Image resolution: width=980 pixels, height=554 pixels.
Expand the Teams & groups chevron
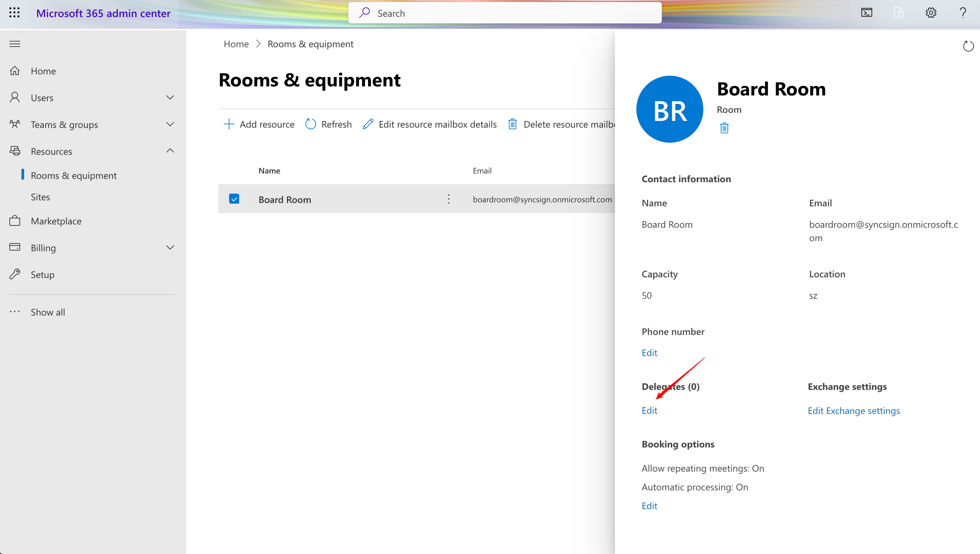pyautogui.click(x=170, y=124)
